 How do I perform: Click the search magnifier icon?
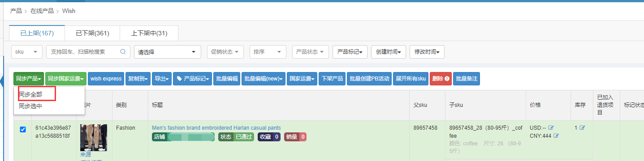click(x=123, y=52)
